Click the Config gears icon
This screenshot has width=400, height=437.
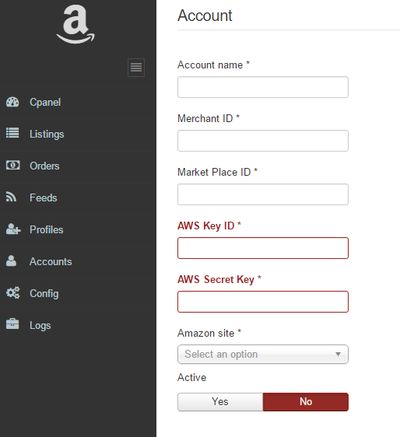pyautogui.click(x=13, y=293)
